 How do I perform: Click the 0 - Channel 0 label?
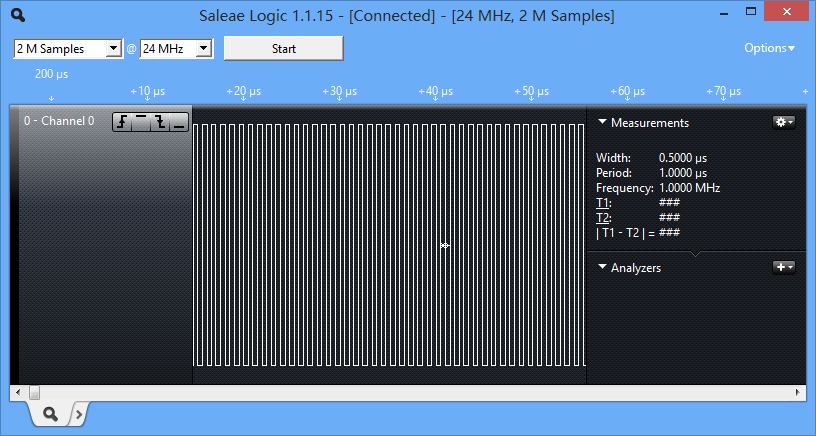click(x=59, y=121)
